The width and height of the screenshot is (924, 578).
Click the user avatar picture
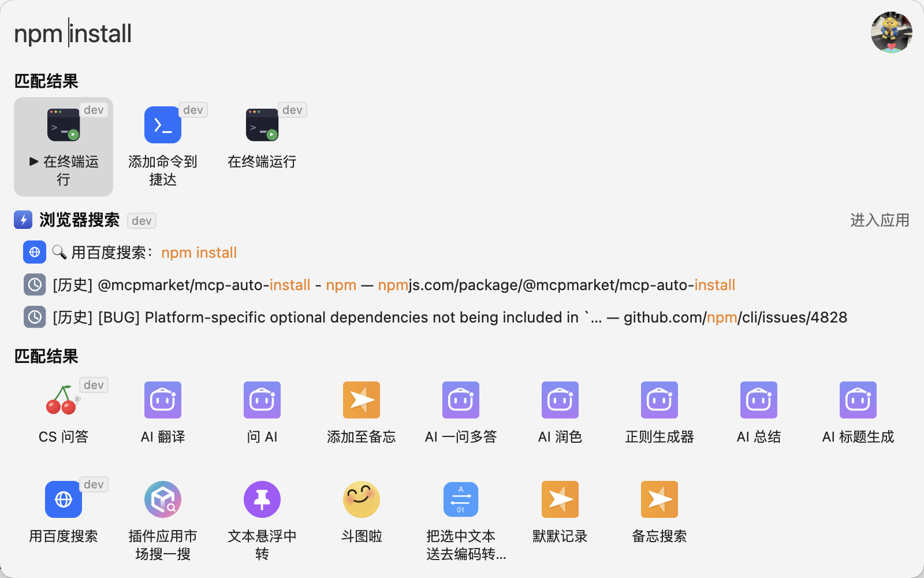point(892,32)
